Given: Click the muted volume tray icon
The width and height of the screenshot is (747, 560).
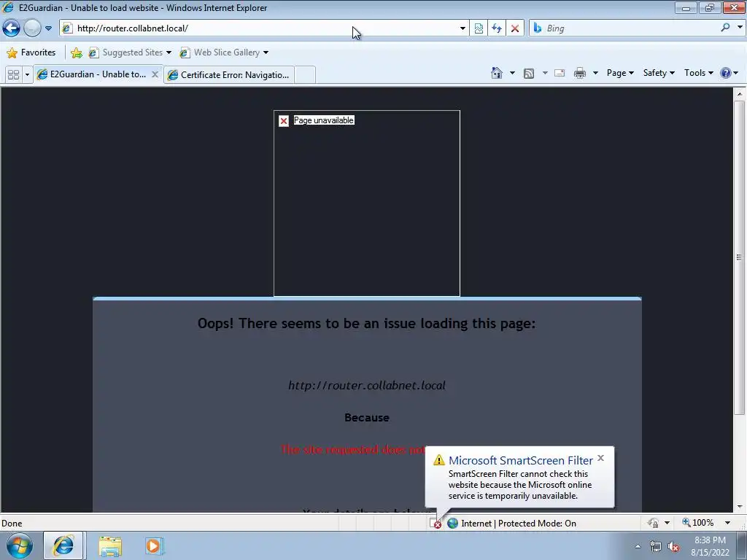Looking at the screenshot, I should [x=673, y=547].
